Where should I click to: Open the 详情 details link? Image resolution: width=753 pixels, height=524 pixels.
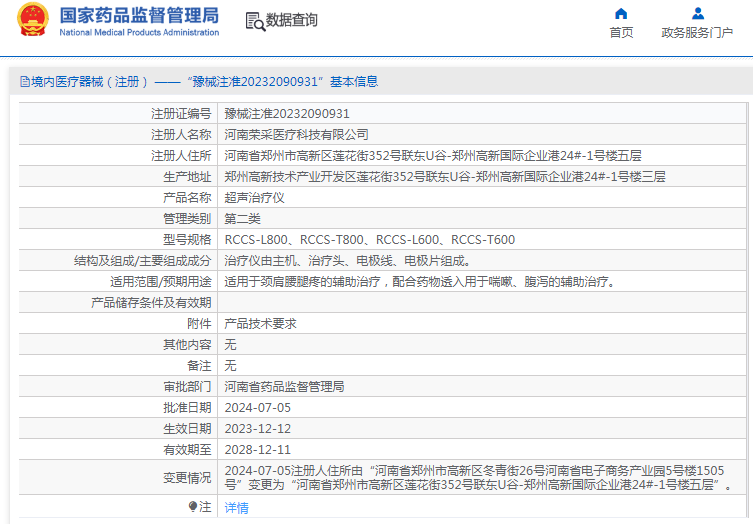click(236, 508)
